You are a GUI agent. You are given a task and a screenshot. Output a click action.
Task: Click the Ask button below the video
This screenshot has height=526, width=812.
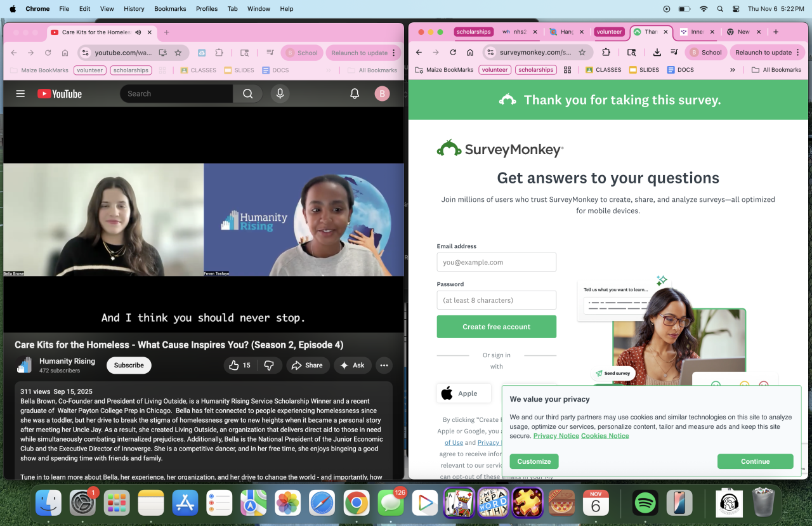pyautogui.click(x=352, y=365)
